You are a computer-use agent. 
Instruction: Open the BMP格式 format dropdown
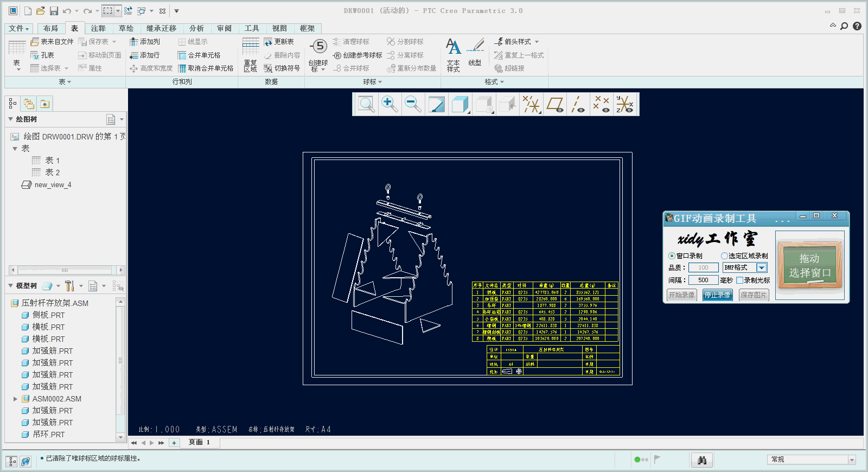tap(762, 267)
